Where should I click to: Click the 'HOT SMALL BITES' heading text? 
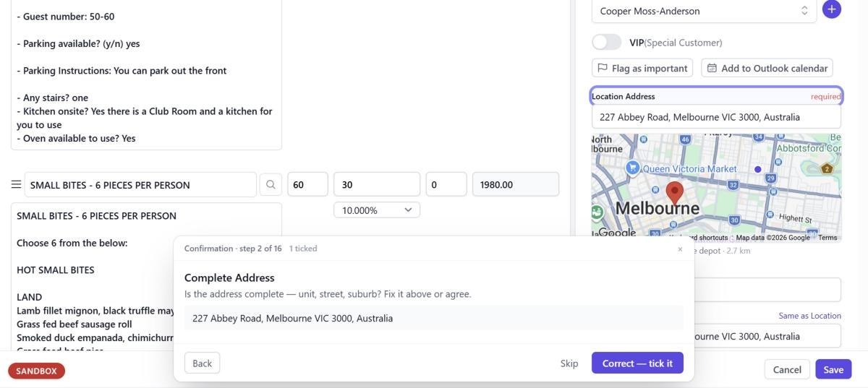(x=56, y=270)
